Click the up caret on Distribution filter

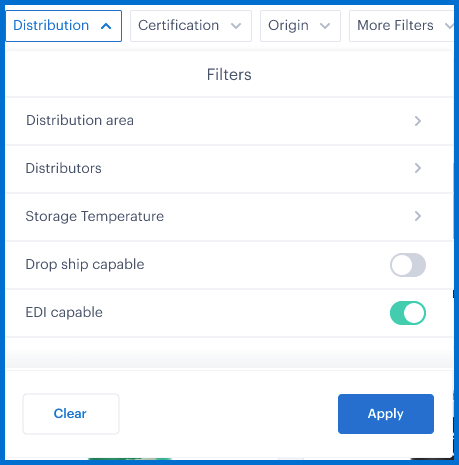tap(106, 26)
